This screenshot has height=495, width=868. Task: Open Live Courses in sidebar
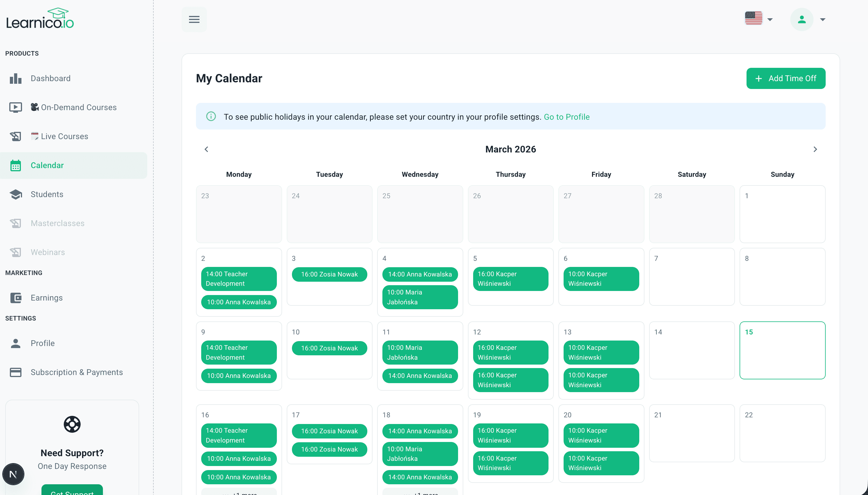[64, 136]
